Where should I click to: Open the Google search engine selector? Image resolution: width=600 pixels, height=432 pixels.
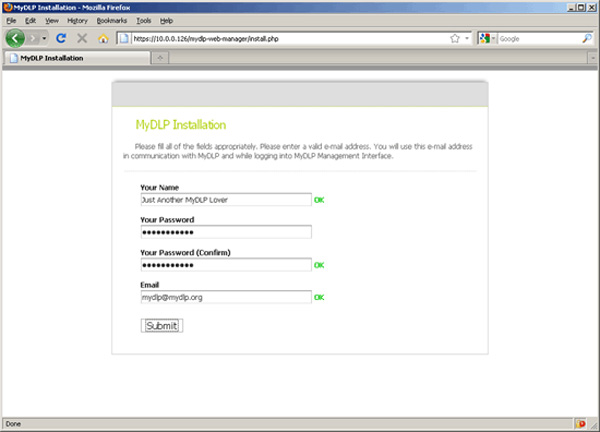click(488, 38)
